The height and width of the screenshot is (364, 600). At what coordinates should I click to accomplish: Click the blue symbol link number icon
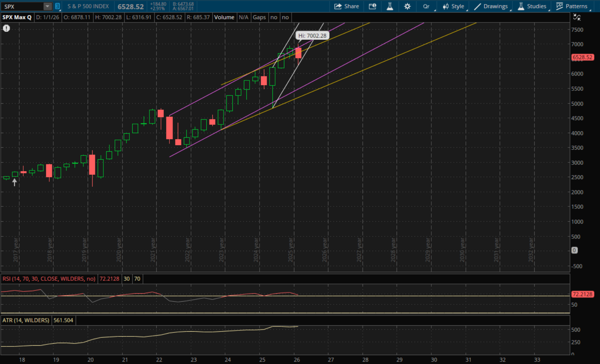[x=57, y=6]
